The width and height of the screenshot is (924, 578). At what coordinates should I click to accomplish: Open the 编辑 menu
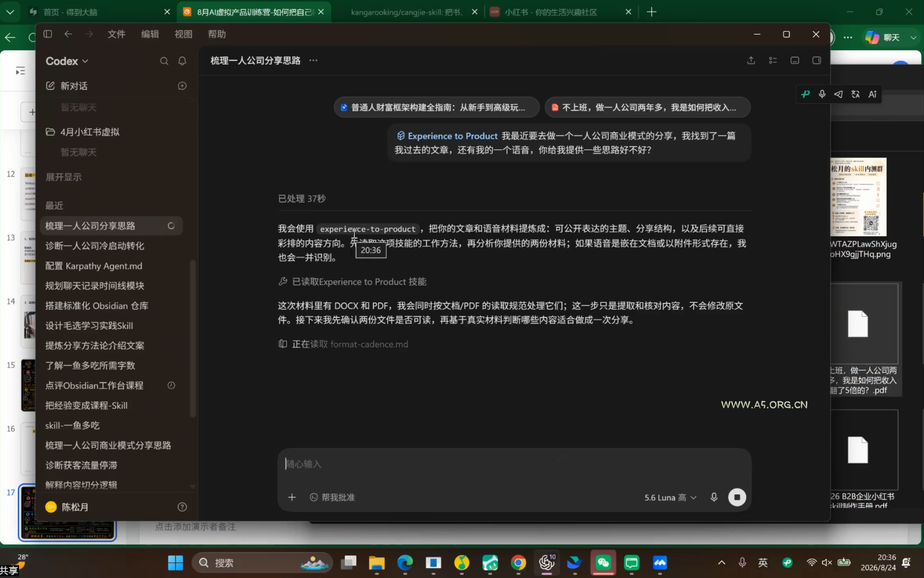click(x=150, y=34)
